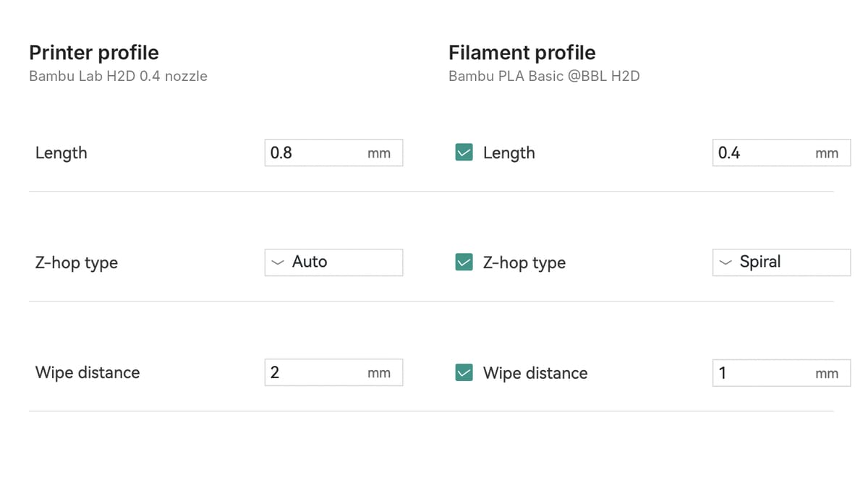Screen dimensions: 868x488
Task: Click the text Bambu PLA Basic @BBL H2D
Action: (x=544, y=76)
